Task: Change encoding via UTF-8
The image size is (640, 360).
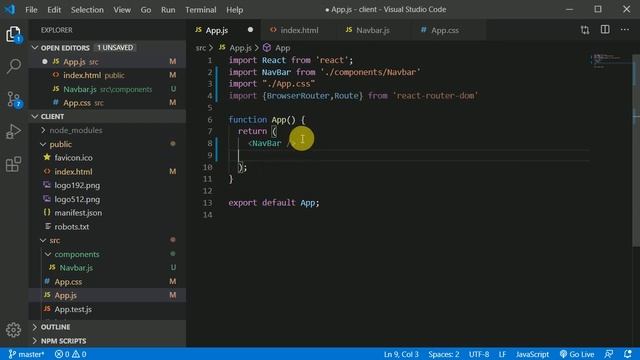Action: pyautogui.click(x=479, y=354)
